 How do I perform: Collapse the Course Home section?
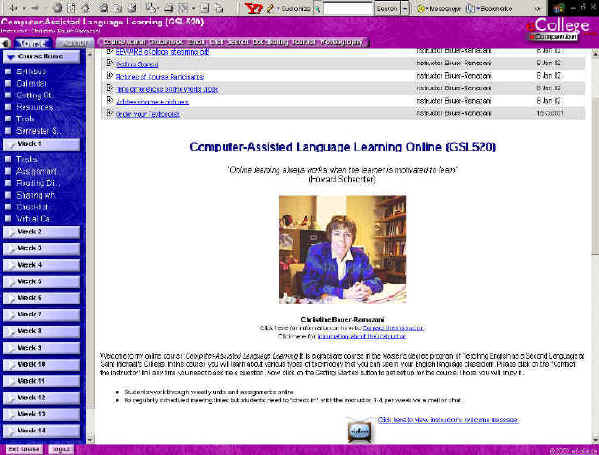coord(41,57)
